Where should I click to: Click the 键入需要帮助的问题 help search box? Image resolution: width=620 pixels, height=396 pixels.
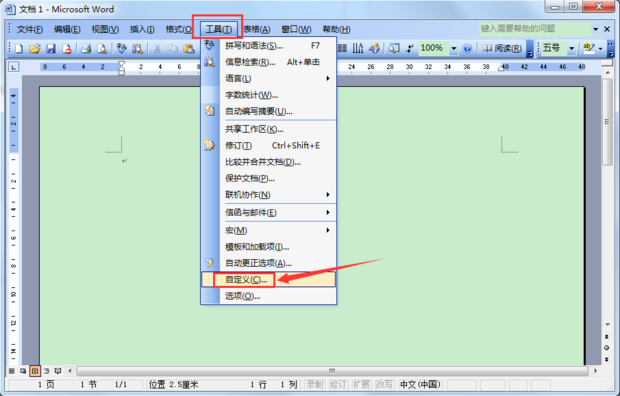535,28
